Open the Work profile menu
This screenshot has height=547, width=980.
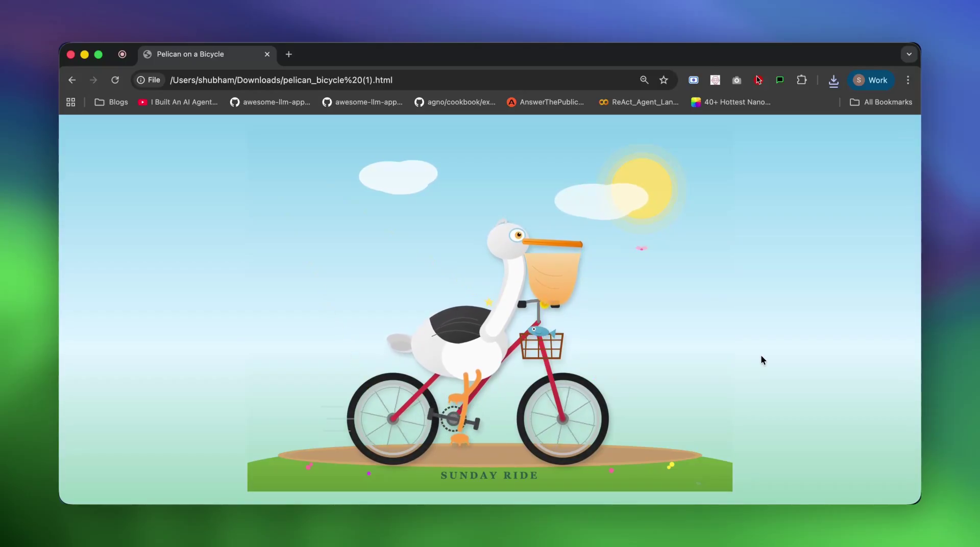[871, 80]
